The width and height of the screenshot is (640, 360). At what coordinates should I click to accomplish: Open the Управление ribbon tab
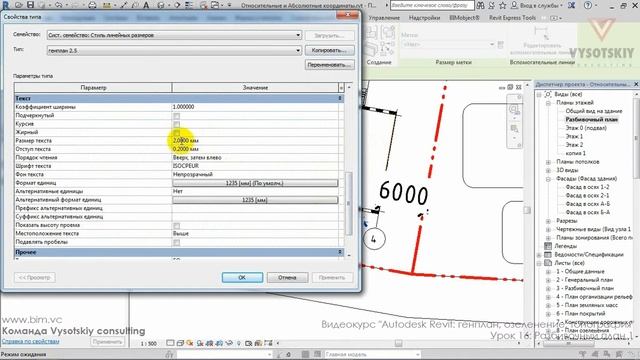tap(384, 18)
